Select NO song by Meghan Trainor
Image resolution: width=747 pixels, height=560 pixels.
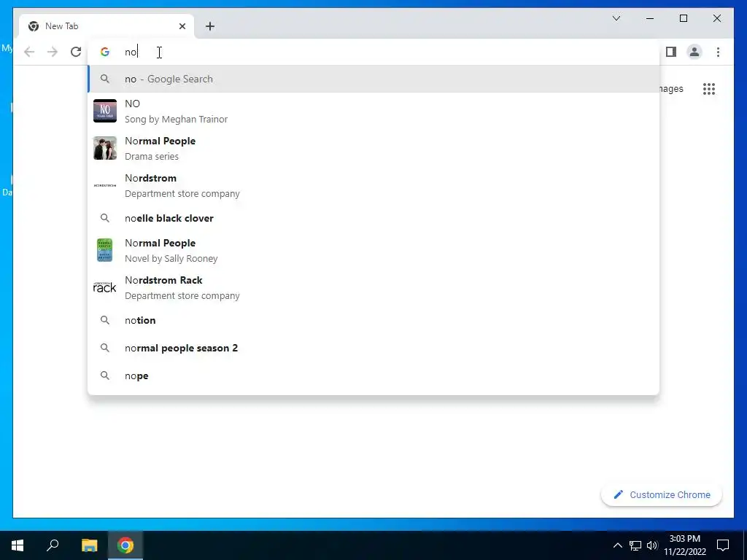pos(373,111)
